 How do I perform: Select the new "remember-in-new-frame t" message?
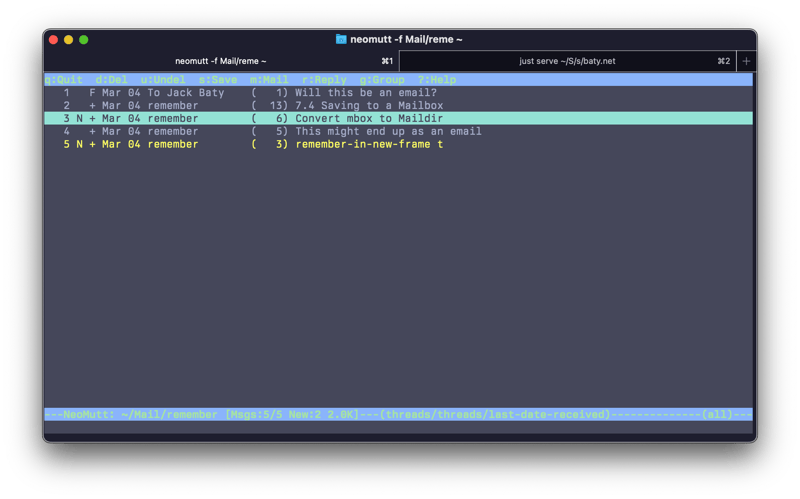tap(368, 145)
